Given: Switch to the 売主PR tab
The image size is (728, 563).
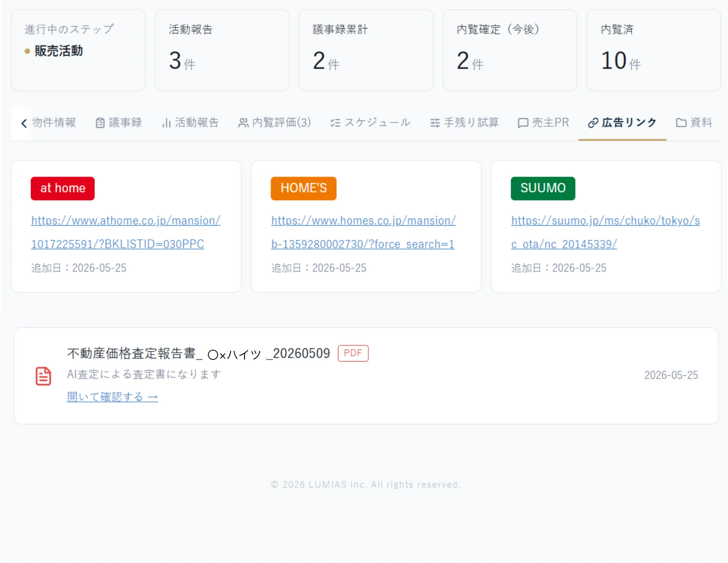Looking at the screenshot, I should click(543, 122).
